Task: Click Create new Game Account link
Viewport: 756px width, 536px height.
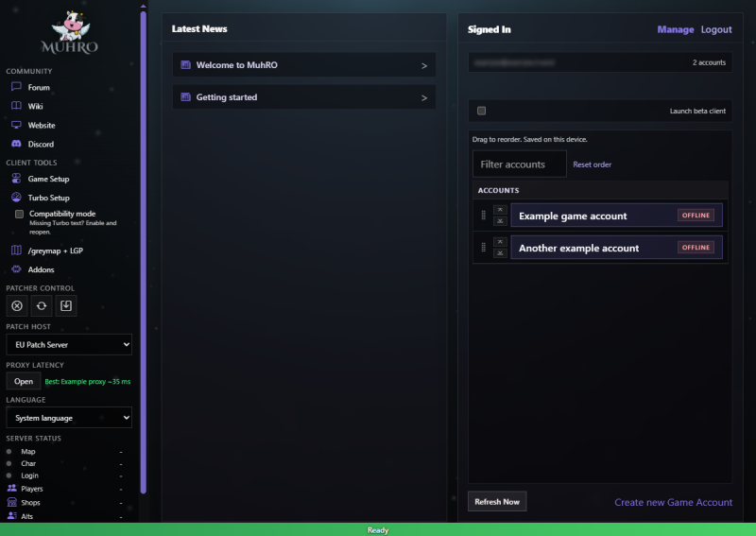Action: [x=673, y=502]
